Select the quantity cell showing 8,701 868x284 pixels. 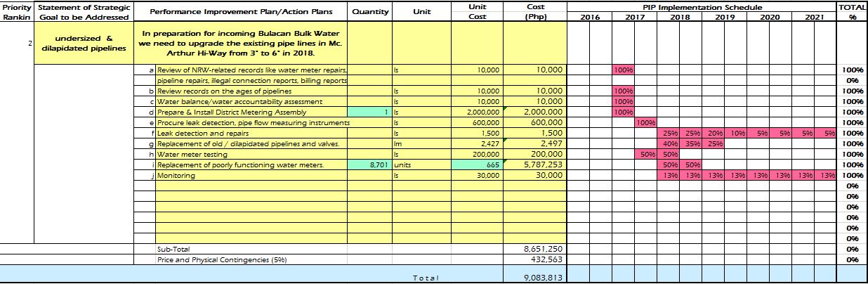(370, 165)
